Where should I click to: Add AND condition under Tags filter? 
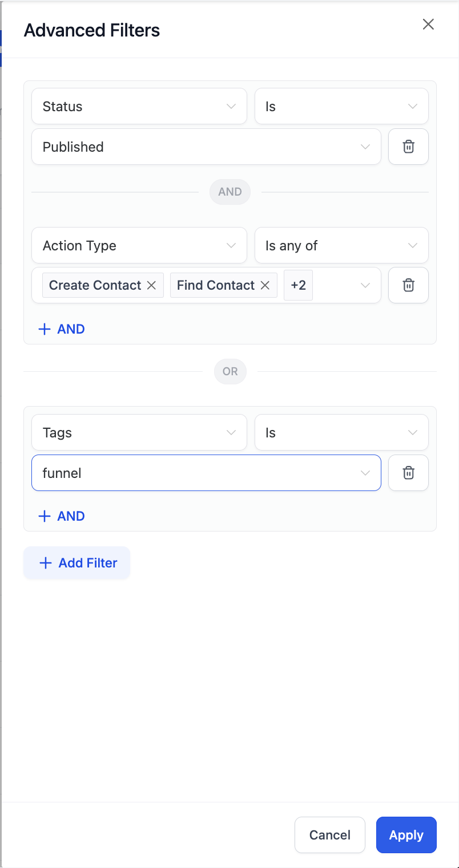61,516
